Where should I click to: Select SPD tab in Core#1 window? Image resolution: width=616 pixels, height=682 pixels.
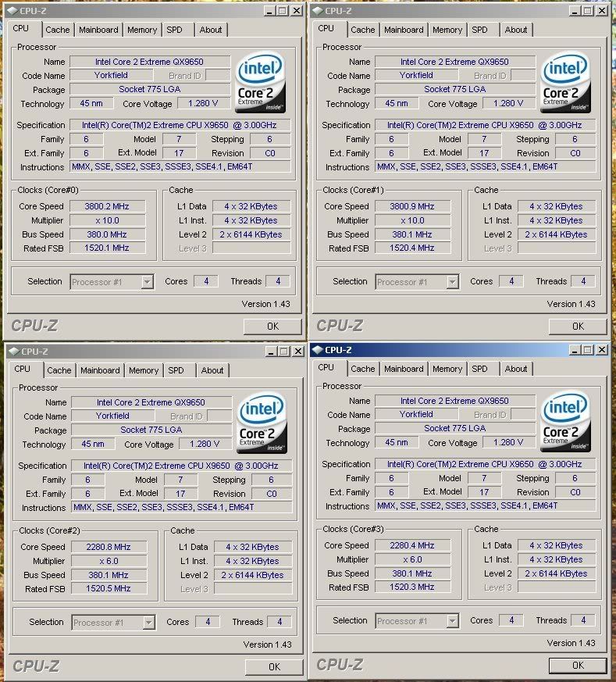[x=479, y=30]
